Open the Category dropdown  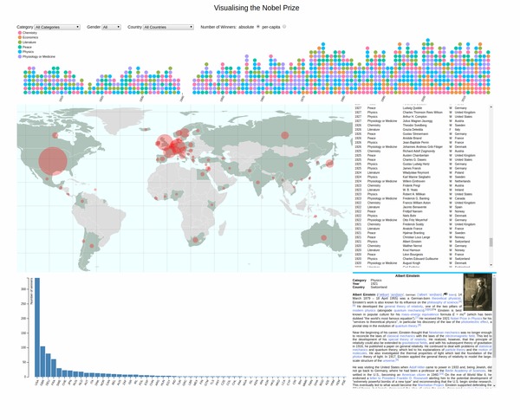[x=57, y=27]
